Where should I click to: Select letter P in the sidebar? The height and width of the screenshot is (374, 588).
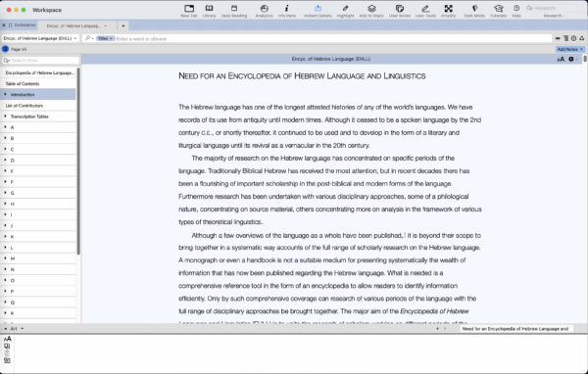click(x=38, y=291)
